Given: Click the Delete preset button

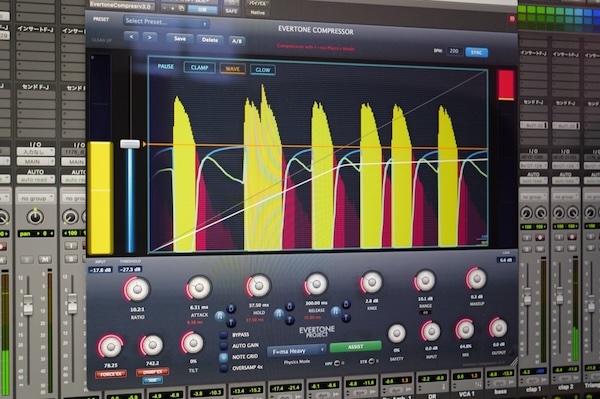Looking at the screenshot, I should 210,39.
